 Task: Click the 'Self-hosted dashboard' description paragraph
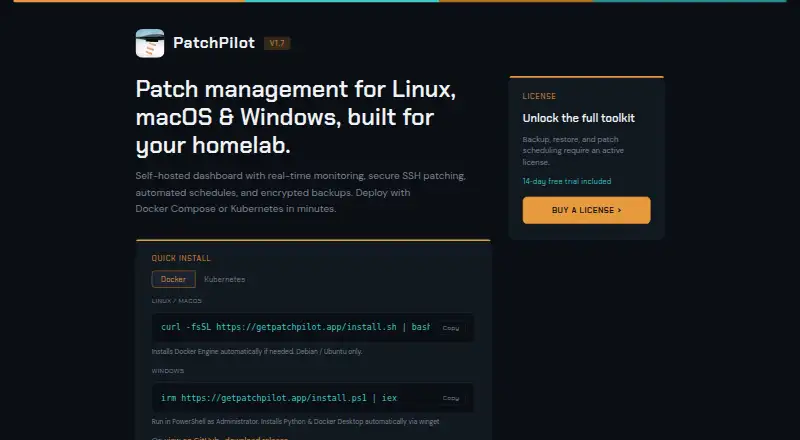(x=301, y=192)
